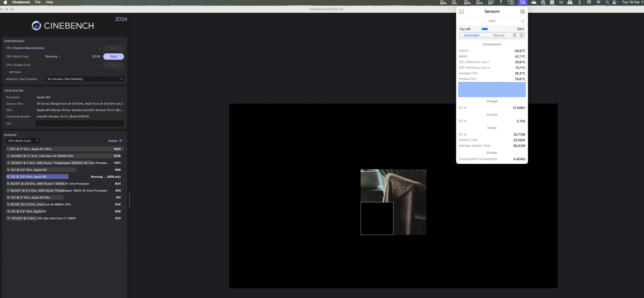
Task: Select ranking row Apple M1 Ultra 1625
Action: (65, 149)
